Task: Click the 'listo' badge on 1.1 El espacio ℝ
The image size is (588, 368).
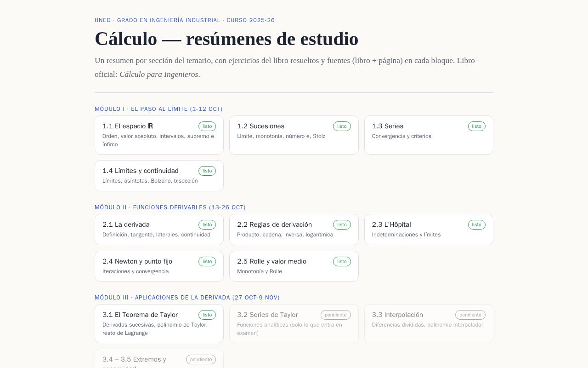Action: [x=207, y=126]
